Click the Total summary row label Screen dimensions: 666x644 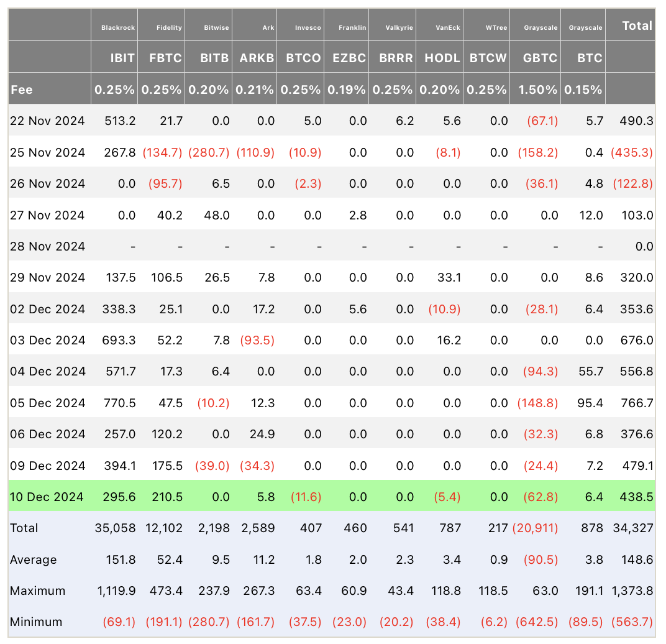[24, 528]
